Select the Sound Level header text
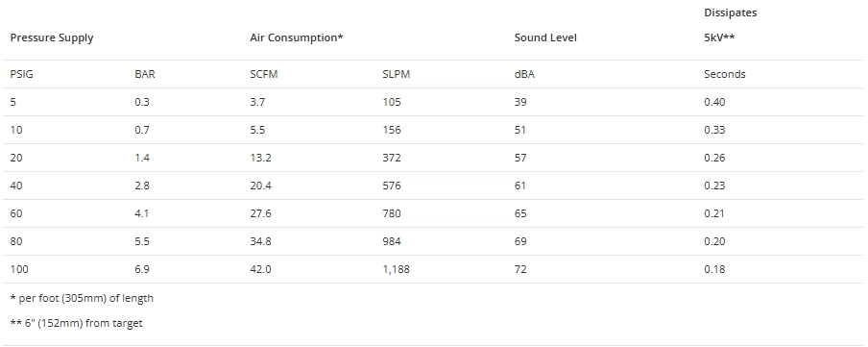Screen dimensions: 868x347 (x=545, y=37)
